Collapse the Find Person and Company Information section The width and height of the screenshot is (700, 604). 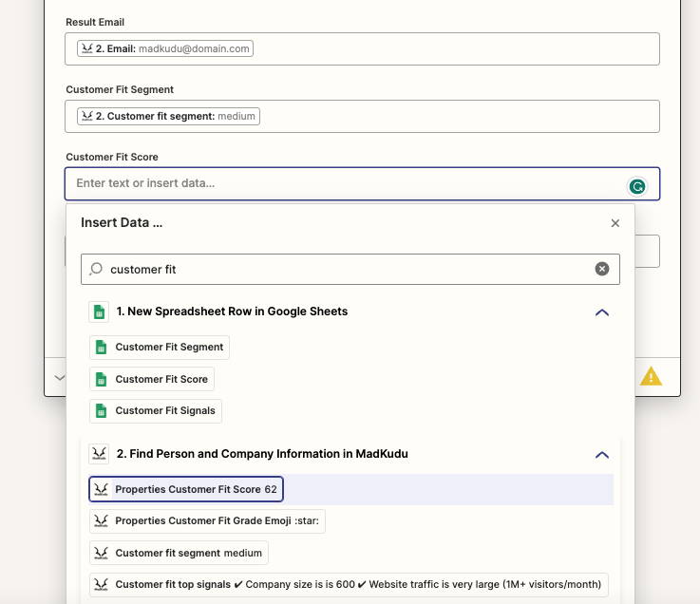602,455
